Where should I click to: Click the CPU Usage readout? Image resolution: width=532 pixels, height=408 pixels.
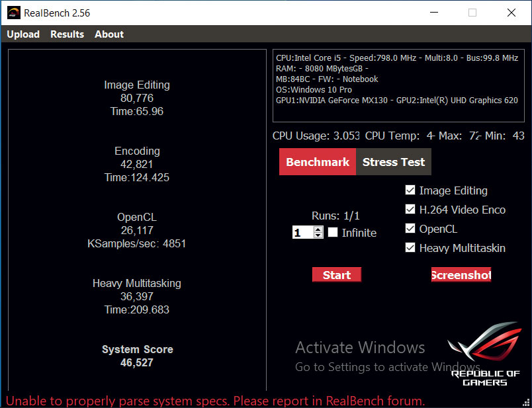[x=316, y=136]
